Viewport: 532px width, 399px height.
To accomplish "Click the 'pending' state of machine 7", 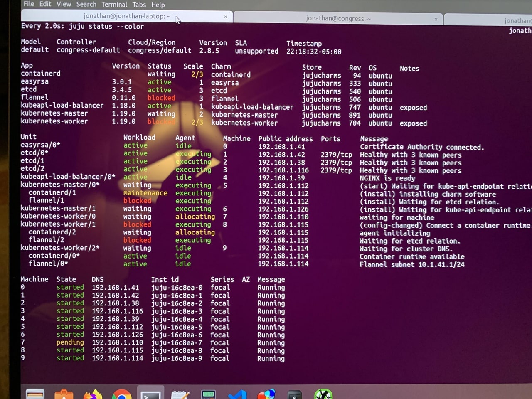I will [x=70, y=342].
